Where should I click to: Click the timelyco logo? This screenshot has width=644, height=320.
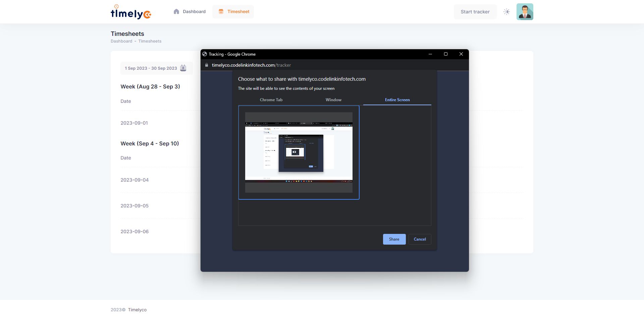(x=131, y=12)
